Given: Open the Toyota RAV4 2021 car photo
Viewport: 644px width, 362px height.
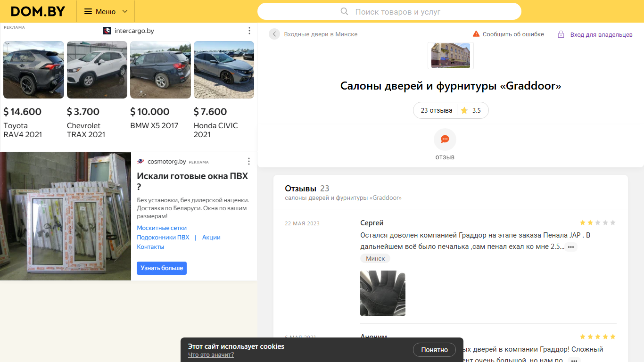Looking at the screenshot, I should [33, 70].
